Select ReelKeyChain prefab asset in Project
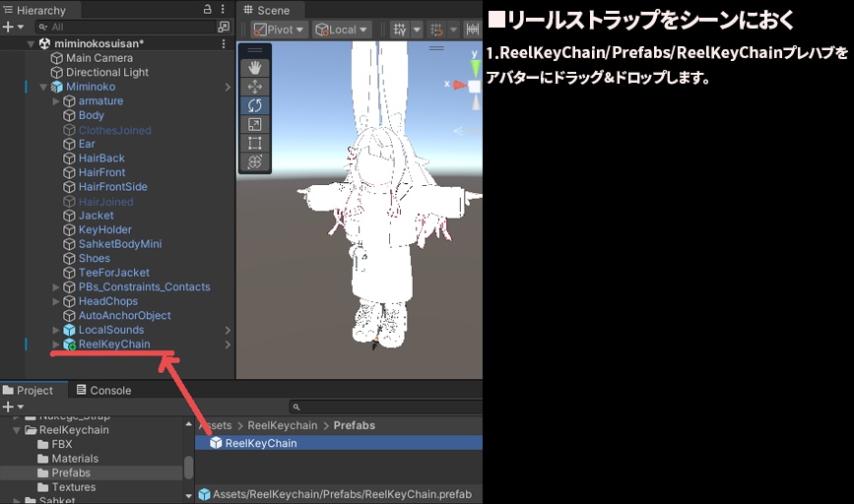 (x=338, y=443)
